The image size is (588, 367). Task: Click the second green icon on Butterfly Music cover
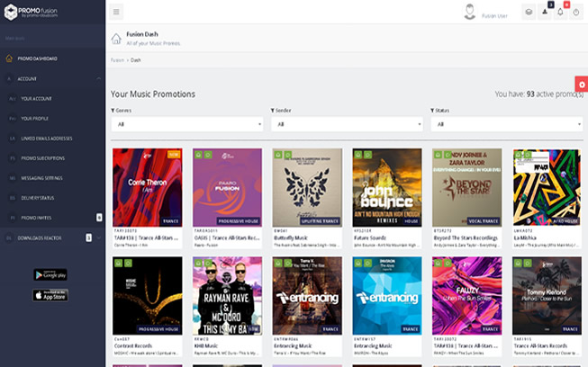288,155
